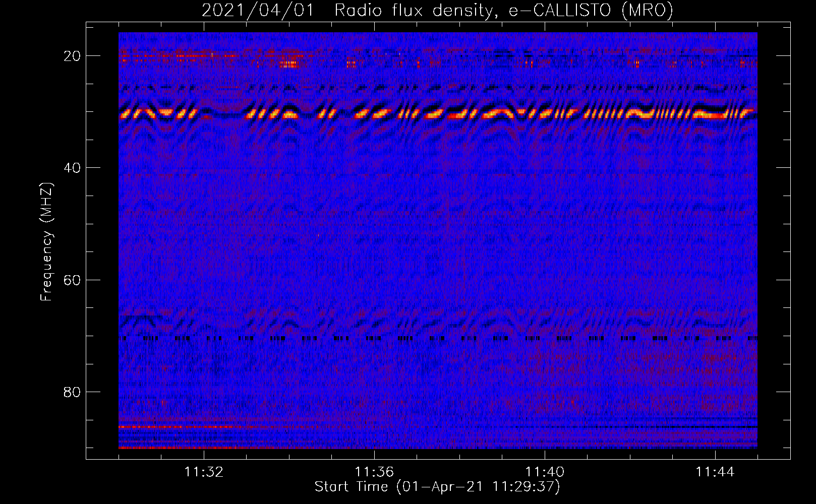
Task: Click the 'Start Time (01-Apr-21 11:29:37)' label
Action: [x=437, y=487]
